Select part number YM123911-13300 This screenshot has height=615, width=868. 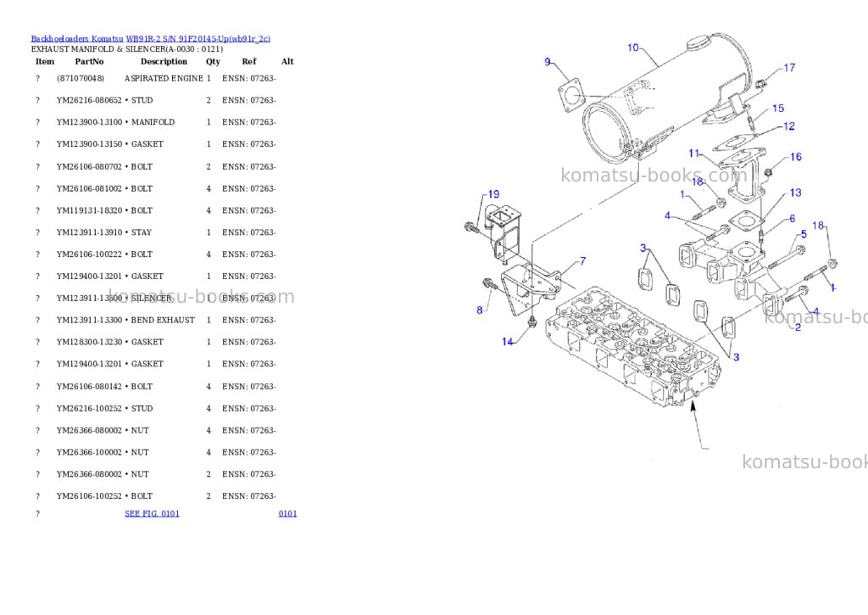pyautogui.click(x=89, y=321)
